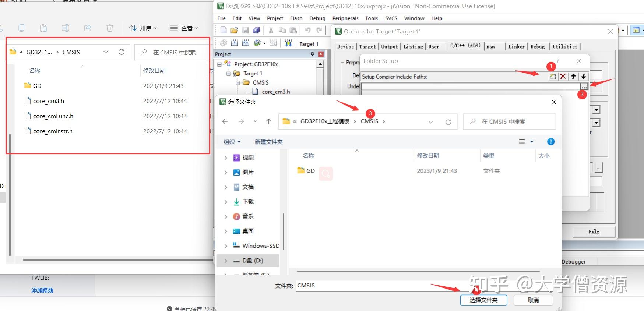644x311 pixels.
Task: Click the New include path icon
Action: 553,77
